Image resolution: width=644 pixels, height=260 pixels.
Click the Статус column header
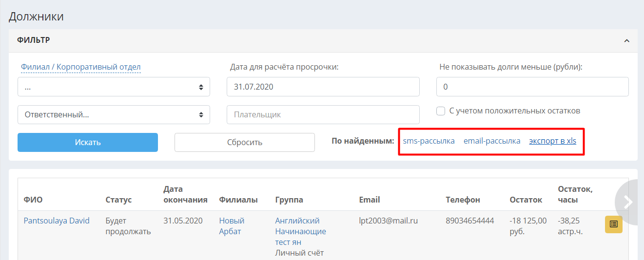coord(118,200)
